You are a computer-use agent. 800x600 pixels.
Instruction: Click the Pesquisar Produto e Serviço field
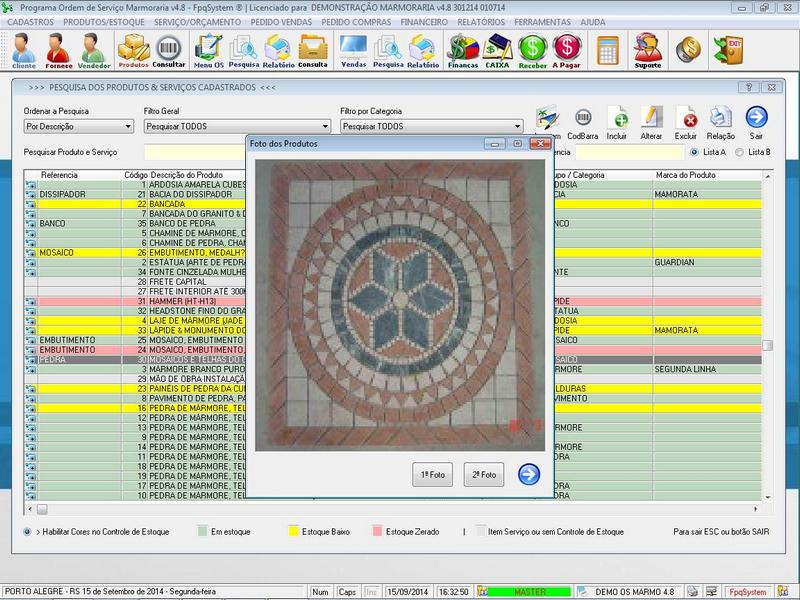[x=195, y=152]
